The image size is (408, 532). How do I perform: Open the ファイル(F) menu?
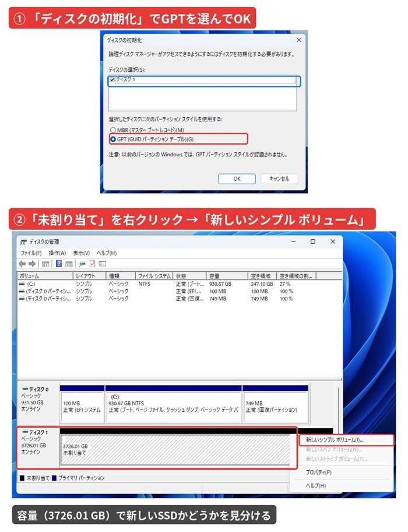31,253
